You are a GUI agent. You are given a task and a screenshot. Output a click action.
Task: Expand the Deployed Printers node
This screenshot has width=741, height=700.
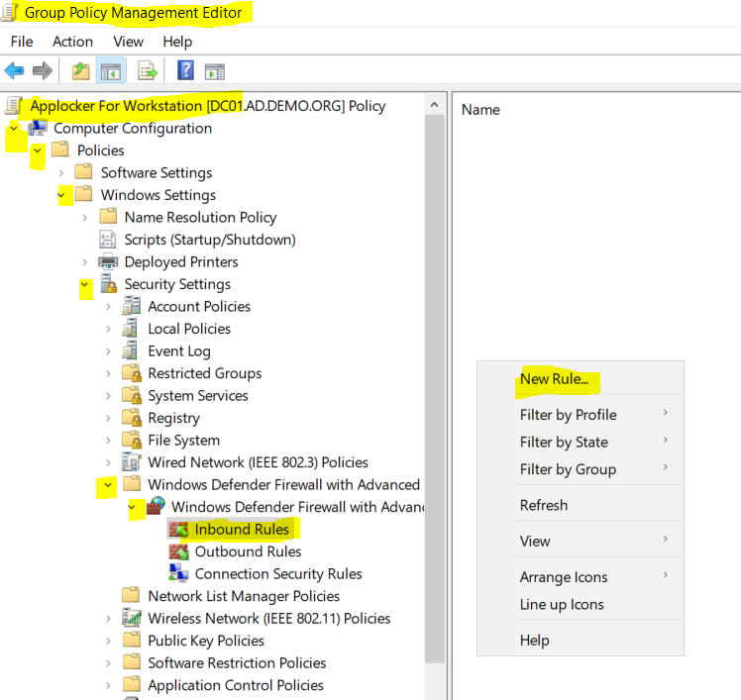click(x=84, y=261)
